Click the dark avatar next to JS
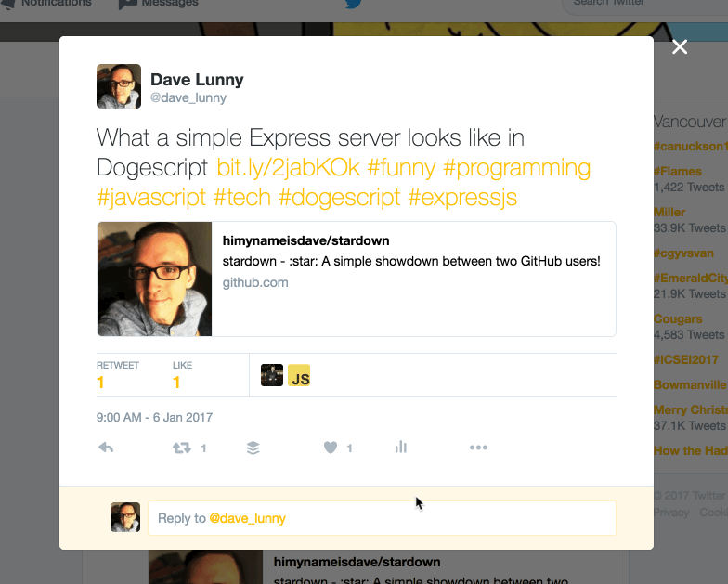The image size is (728, 584). [272, 375]
